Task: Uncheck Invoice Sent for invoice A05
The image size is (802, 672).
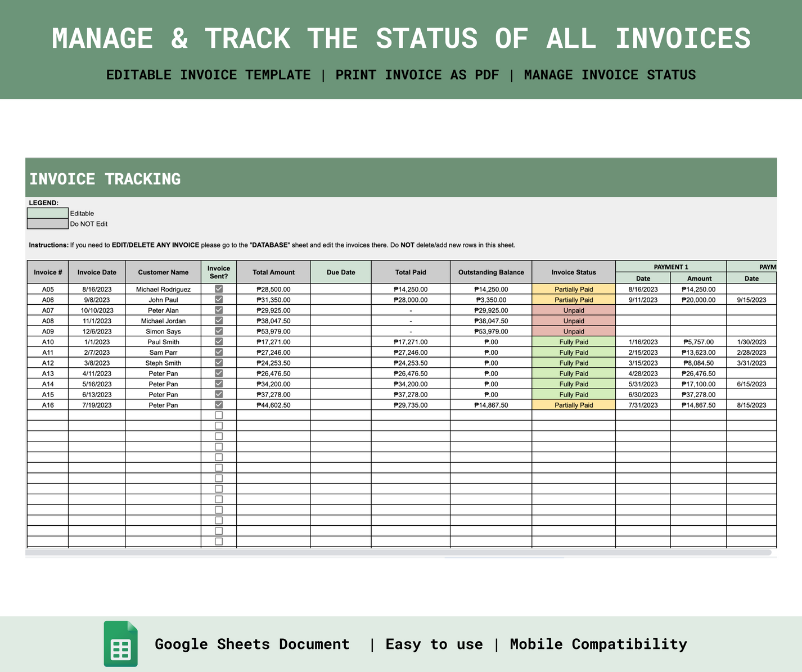Action: pyautogui.click(x=219, y=288)
